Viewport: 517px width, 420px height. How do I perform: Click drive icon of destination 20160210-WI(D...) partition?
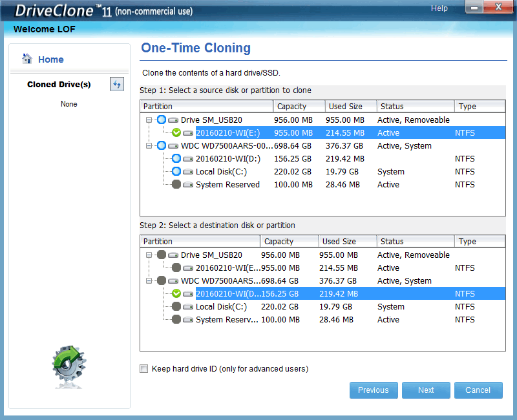(188, 294)
